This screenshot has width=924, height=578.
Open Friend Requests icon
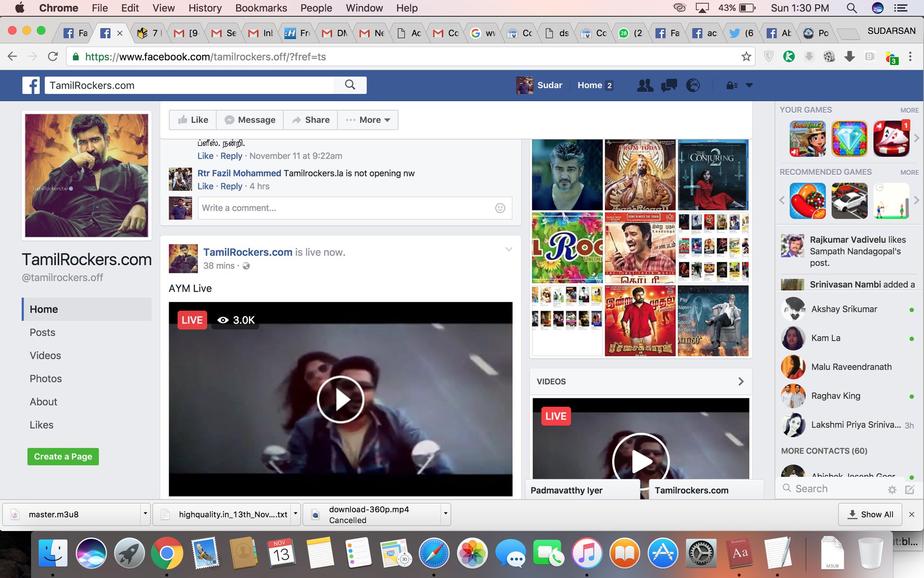coord(645,85)
